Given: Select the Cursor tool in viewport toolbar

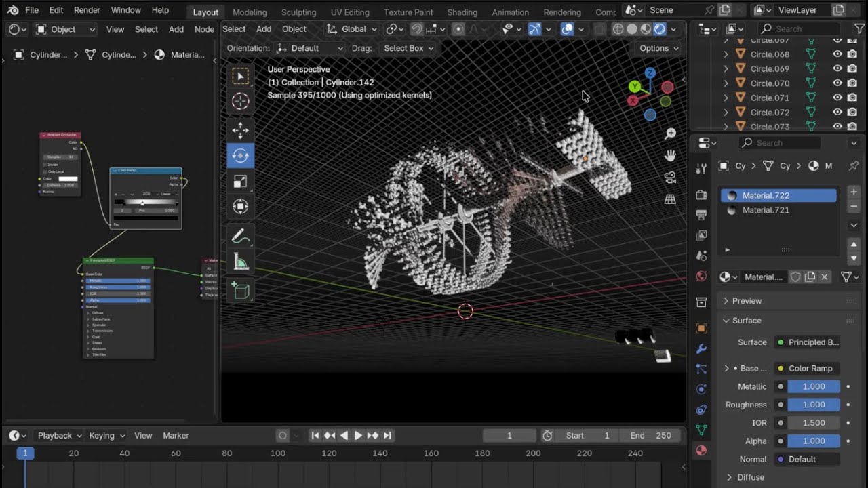Looking at the screenshot, I should (x=241, y=102).
